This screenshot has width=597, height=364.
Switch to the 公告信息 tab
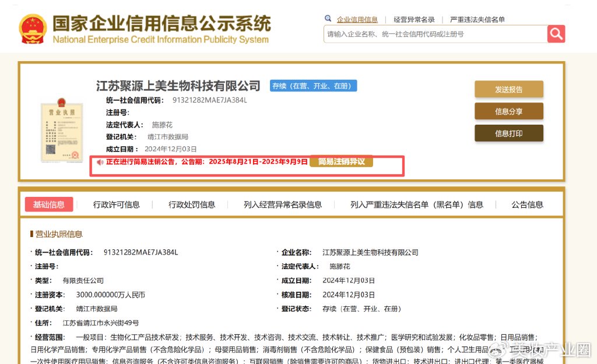pyautogui.click(x=527, y=204)
